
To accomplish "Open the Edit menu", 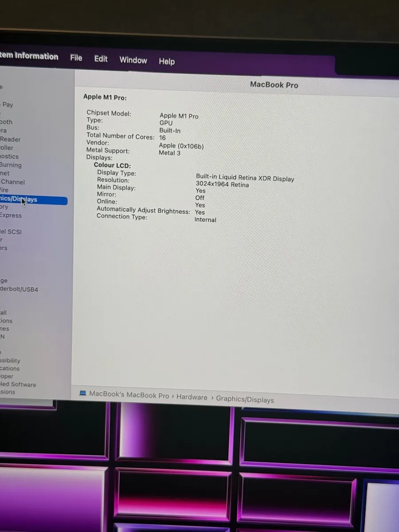I will [101, 59].
